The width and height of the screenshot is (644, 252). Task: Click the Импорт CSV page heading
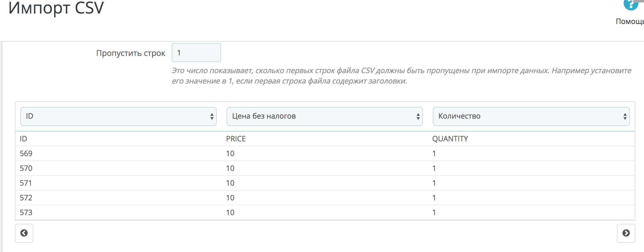pos(56,8)
